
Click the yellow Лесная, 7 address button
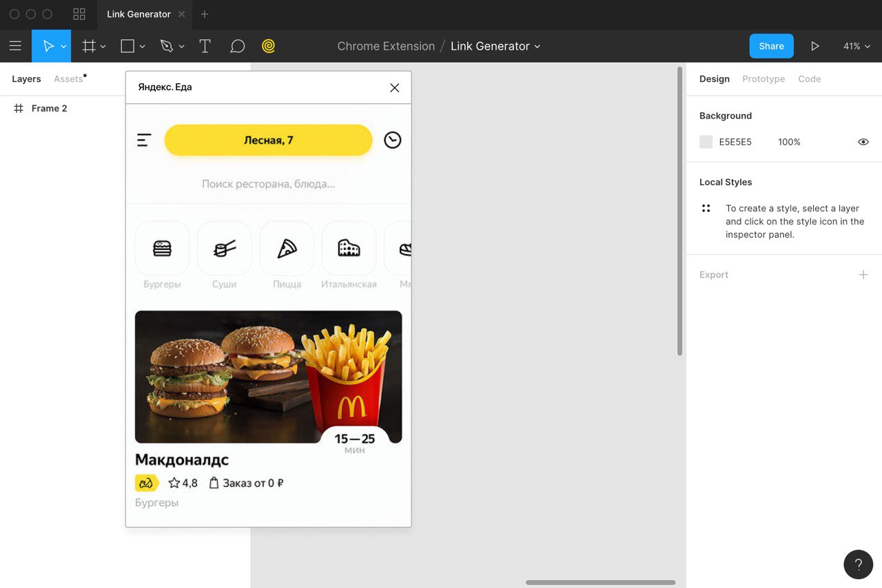pos(268,140)
